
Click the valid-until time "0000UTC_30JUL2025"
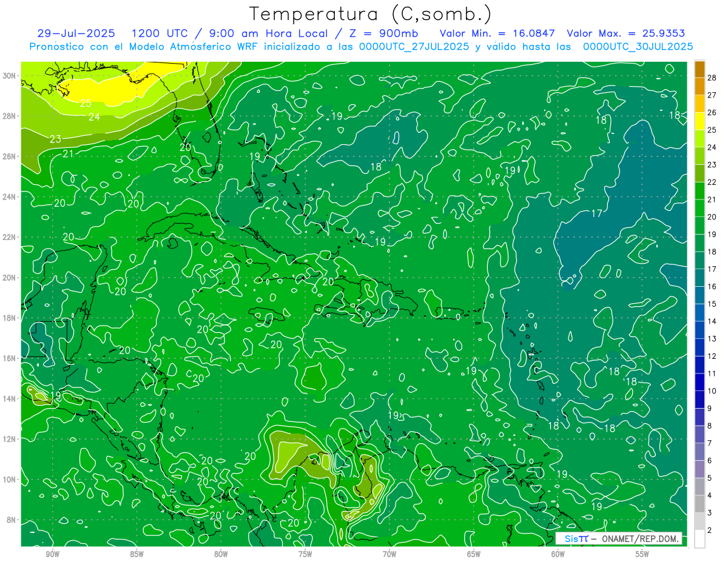pyautogui.click(x=638, y=46)
